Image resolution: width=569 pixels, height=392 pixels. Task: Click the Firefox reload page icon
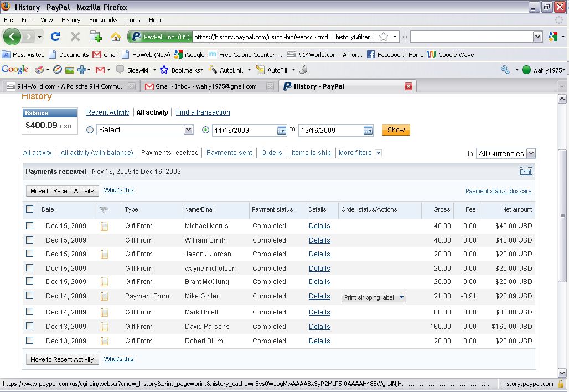pyautogui.click(x=55, y=37)
